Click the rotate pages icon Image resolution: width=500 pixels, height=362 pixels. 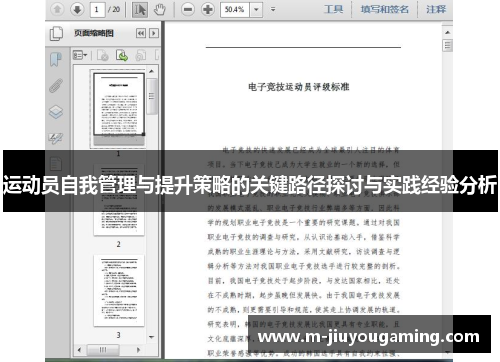(x=141, y=55)
